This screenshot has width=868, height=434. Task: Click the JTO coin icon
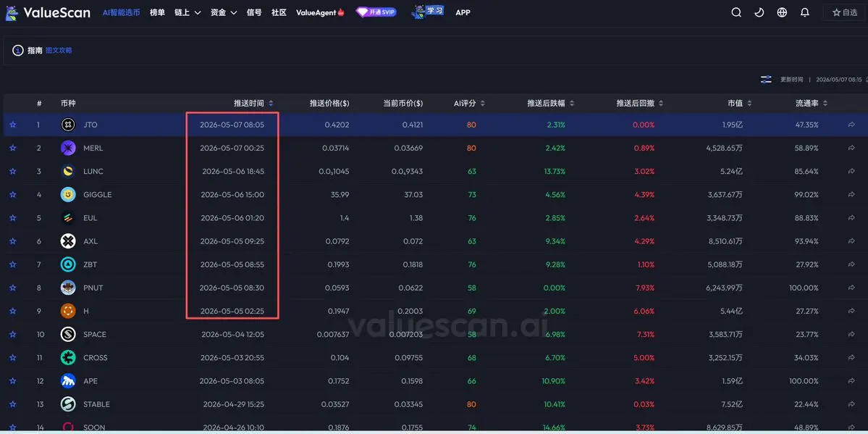pos(68,125)
